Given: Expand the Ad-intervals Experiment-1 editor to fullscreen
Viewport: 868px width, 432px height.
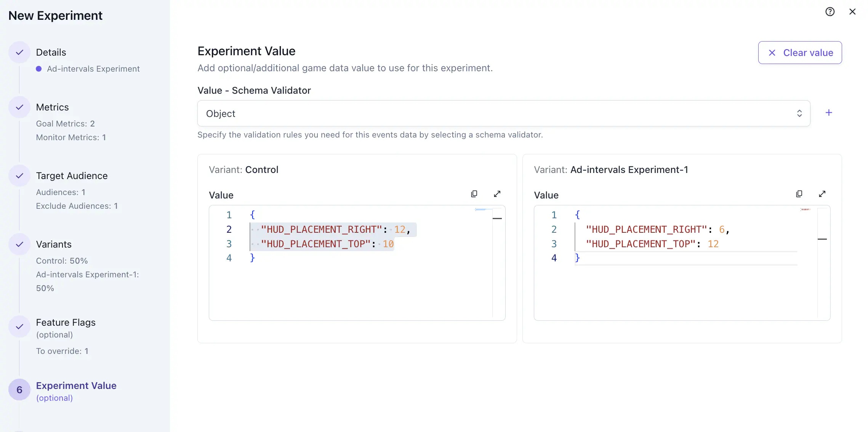Looking at the screenshot, I should [822, 194].
